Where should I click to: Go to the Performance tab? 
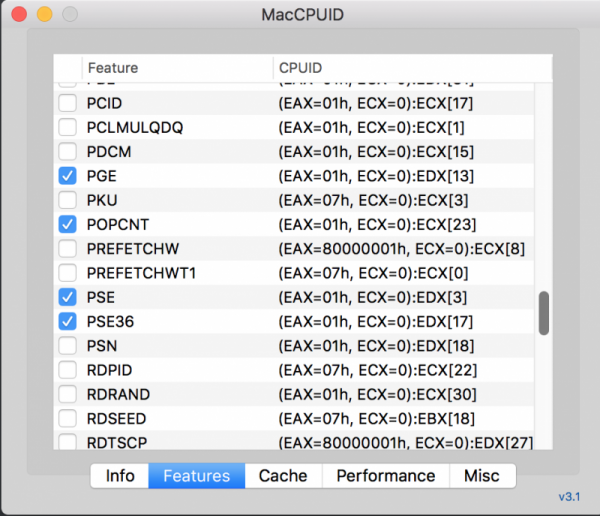pos(386,476)
